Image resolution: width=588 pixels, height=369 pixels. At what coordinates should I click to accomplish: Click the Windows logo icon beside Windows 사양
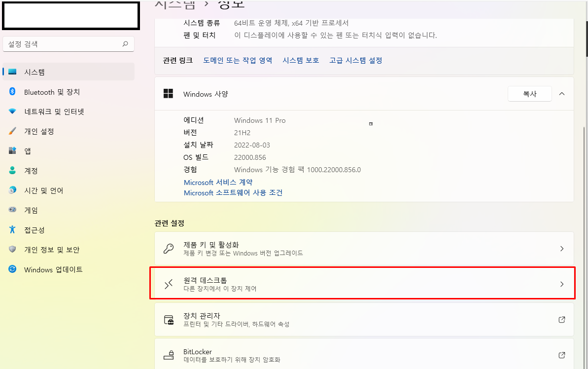169,94
